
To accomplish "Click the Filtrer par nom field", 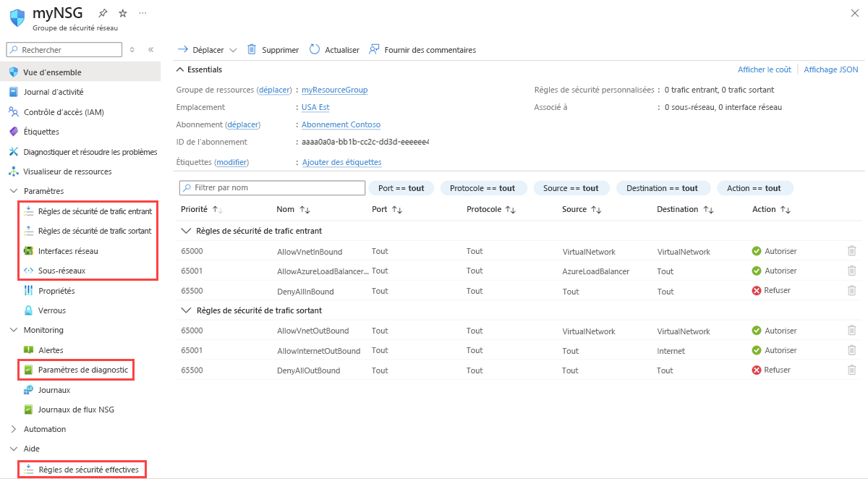I will click(272, 187).
